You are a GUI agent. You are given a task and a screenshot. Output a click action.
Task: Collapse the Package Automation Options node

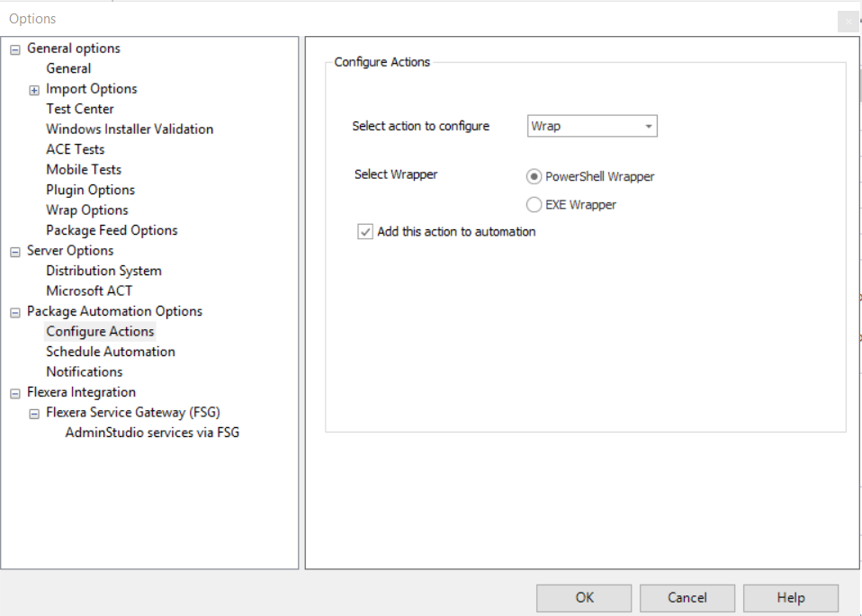click(x=14, y=312)
